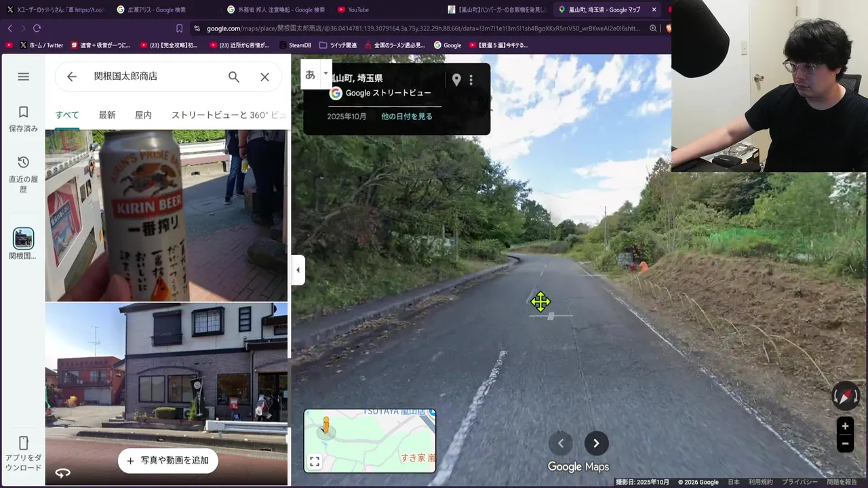Click the zoom magnifier icon in address bar
Image resolution: width=868 pixels, height=488 pixels.
click(653, 28)
